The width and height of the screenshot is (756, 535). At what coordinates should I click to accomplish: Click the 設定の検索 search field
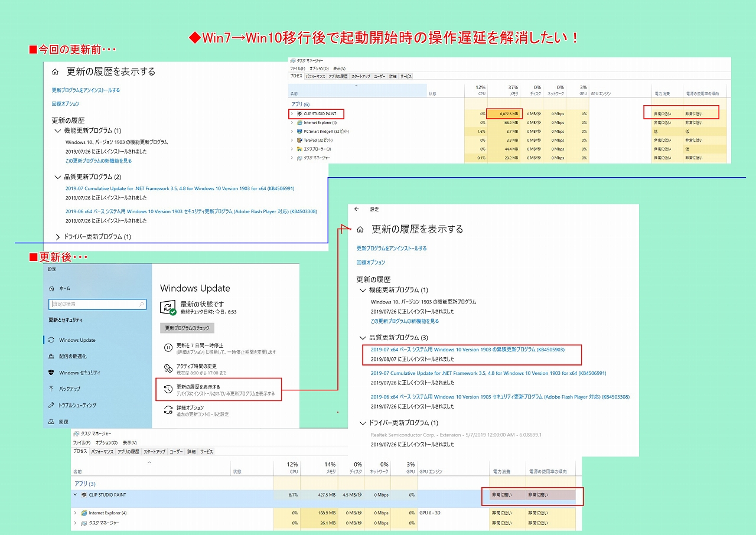click(x=97, y=304)
